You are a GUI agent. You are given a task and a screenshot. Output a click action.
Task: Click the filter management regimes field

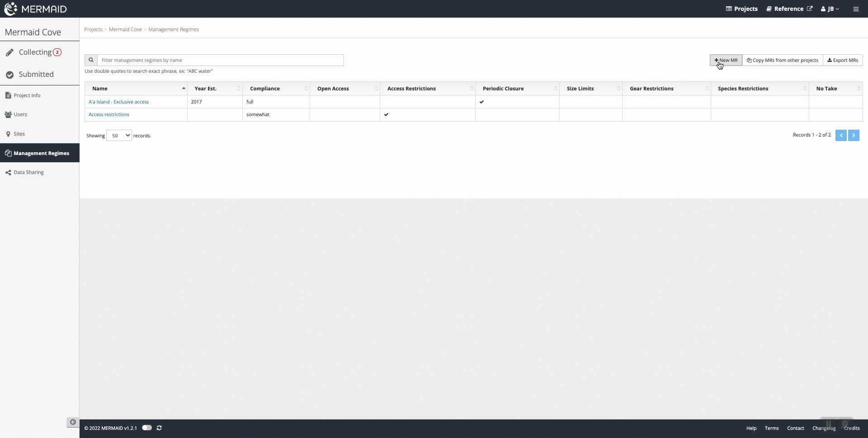click(221, 60)
